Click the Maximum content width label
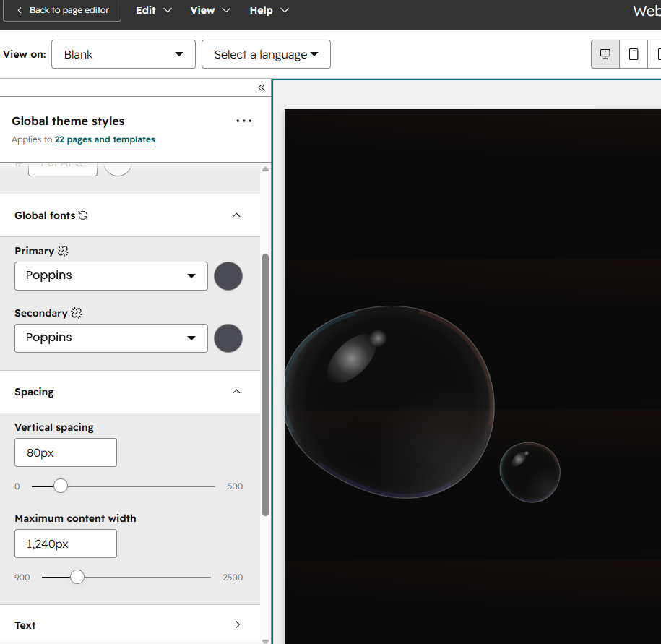The width and height of the screenshot is (661, 644). click(75, 518)
